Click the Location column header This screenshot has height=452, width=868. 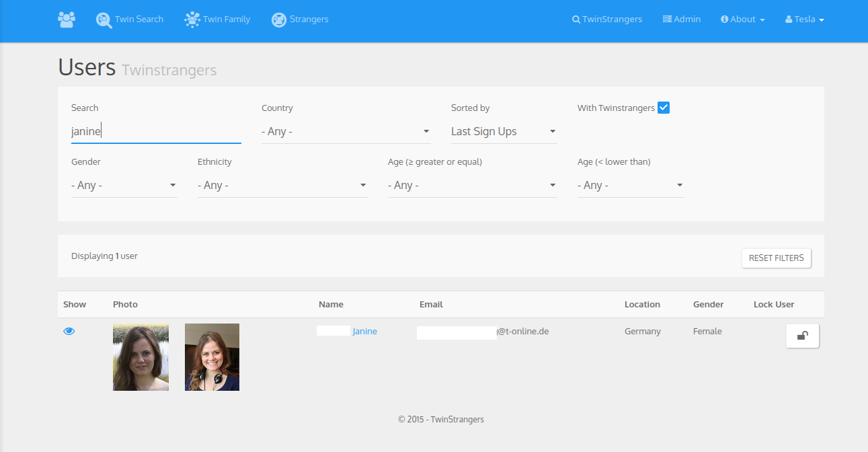coord(642,305)
